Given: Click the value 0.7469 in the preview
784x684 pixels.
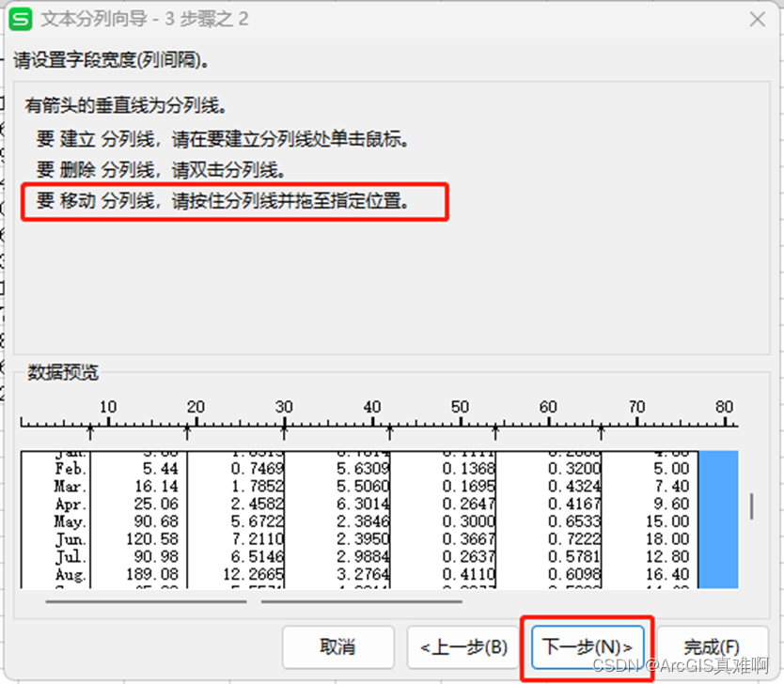Looking at the screenshot, I should pos(257,469).
